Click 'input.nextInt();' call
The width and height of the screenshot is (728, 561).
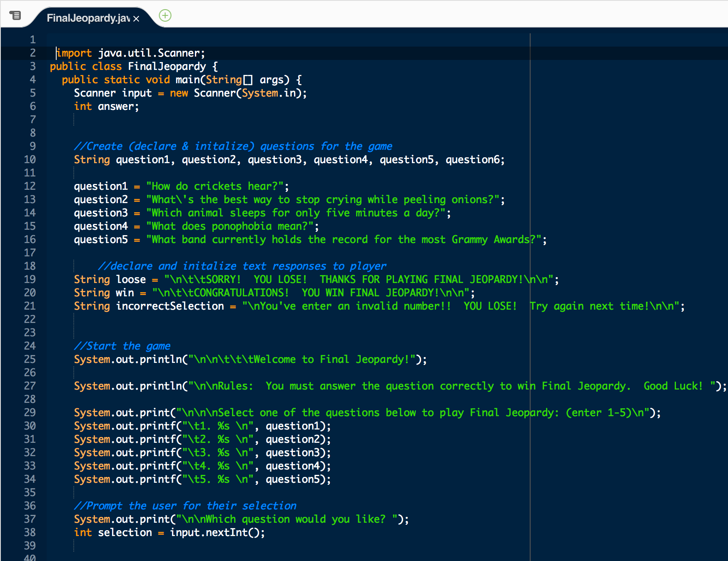[x=217, y=533]
